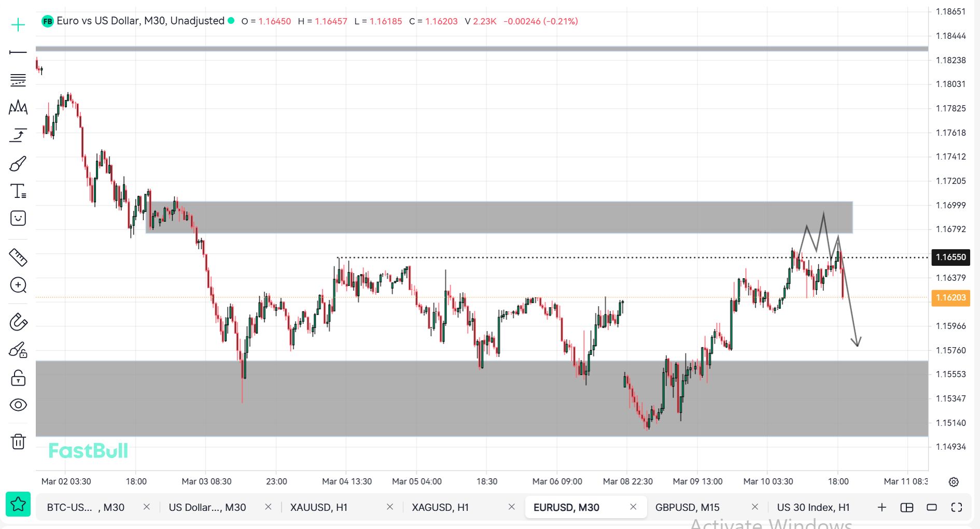
Task: Select the ruler measure tool
Action: [18, 258]
